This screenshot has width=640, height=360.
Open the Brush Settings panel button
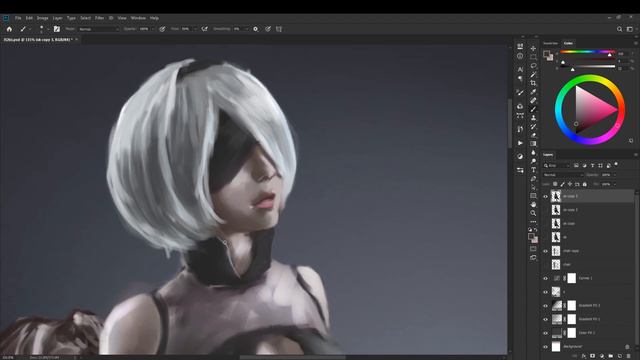click(57, 29)
